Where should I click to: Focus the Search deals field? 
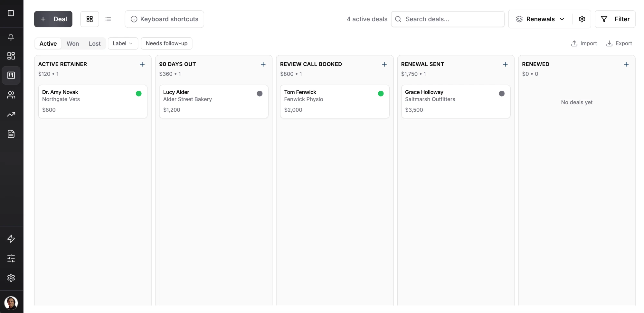pos(448,19)
